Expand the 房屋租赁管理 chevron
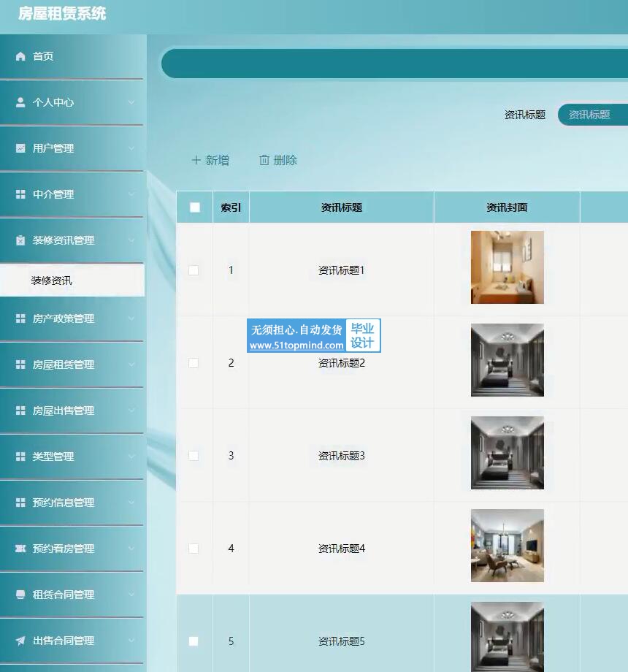Image resolution: width=628 pixels, height=672 pixels. 131,364
